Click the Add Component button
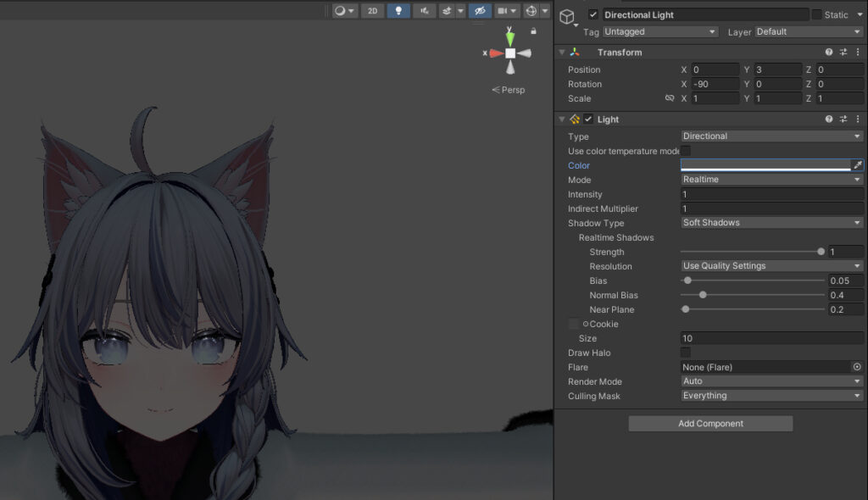The height and width of the screenshot is (500, 868). (710, 424)
